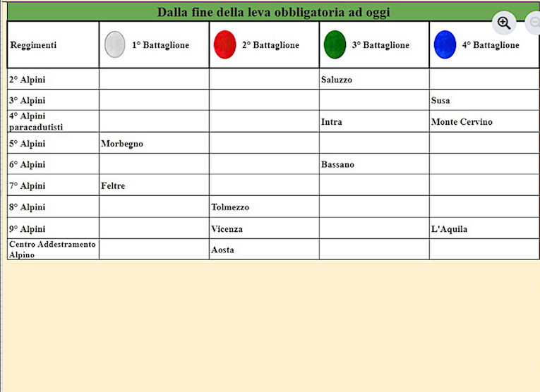Click the blue 4° Battaglione oval icon

click(x=445, y=44)
